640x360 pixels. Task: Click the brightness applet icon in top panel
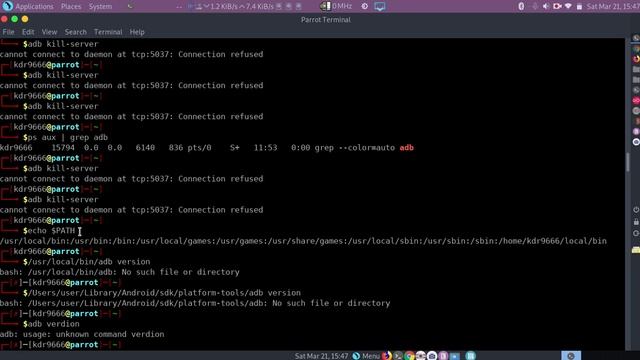(364, 7)
